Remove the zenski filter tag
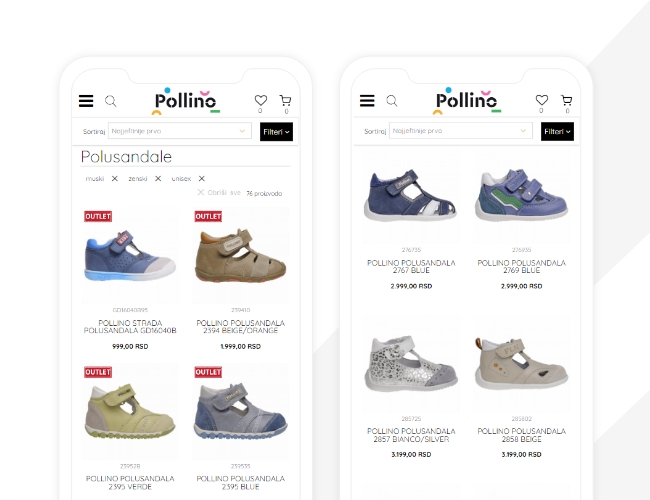 [158, 179]
